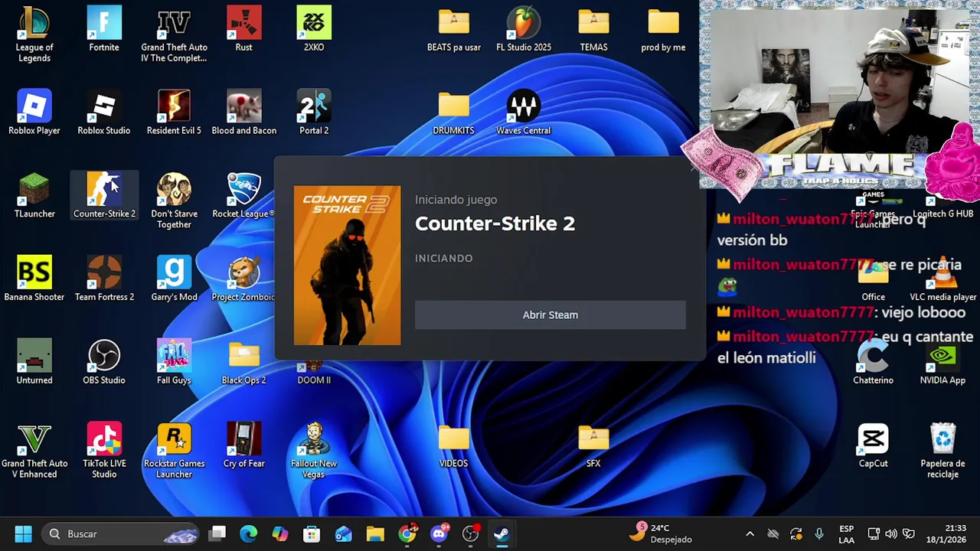Open Google Chrome from taskbar
Viewport: 980px width, 551px height.
click(x=407, y=533)
